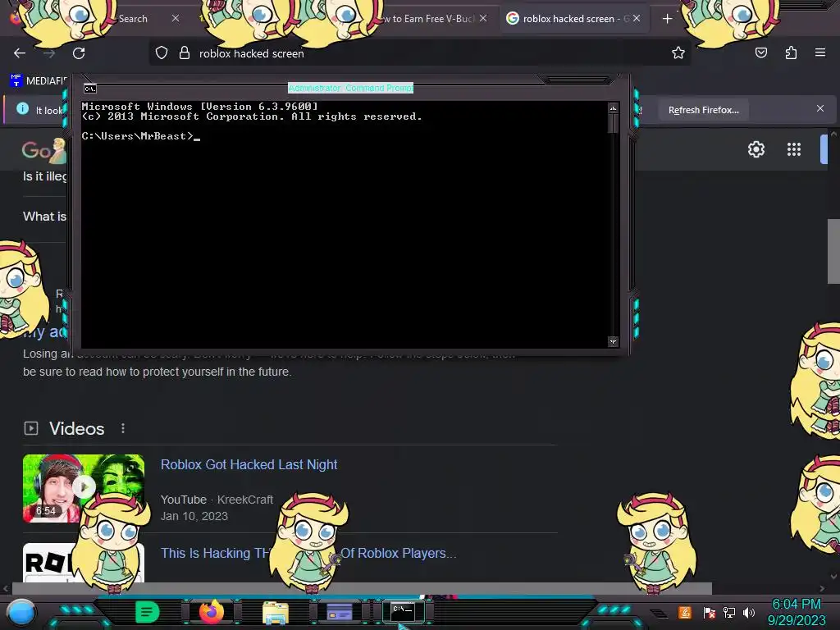Open the Start orb on the taskbar

click(21, 613)
